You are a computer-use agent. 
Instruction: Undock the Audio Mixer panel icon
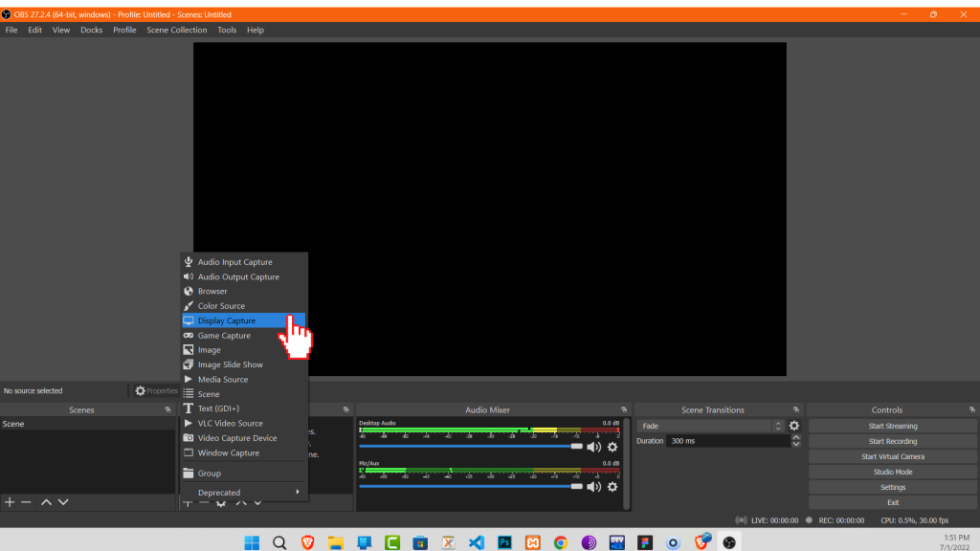[624, 409]
